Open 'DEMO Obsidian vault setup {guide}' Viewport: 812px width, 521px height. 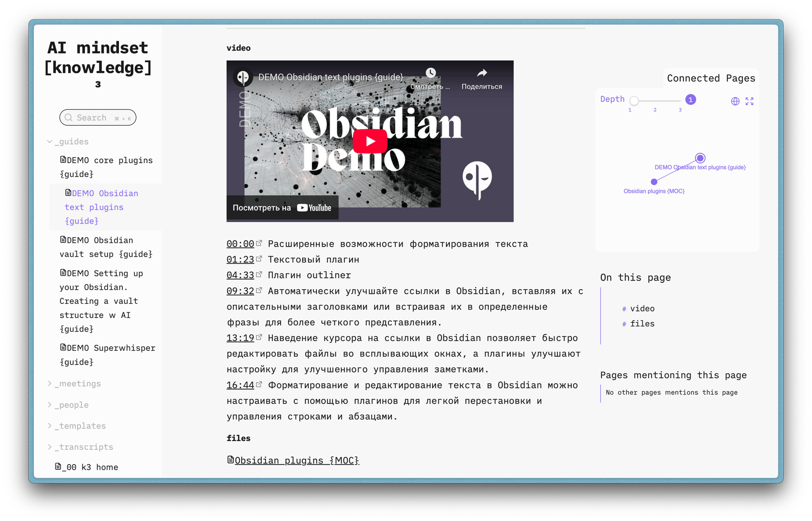point(106,247)
